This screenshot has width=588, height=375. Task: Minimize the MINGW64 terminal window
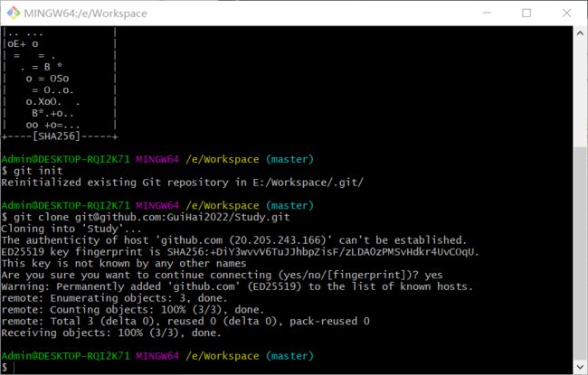(487, 13)
